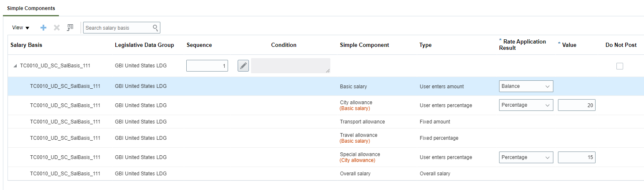Select the Overall salary row

click(355, 174)
